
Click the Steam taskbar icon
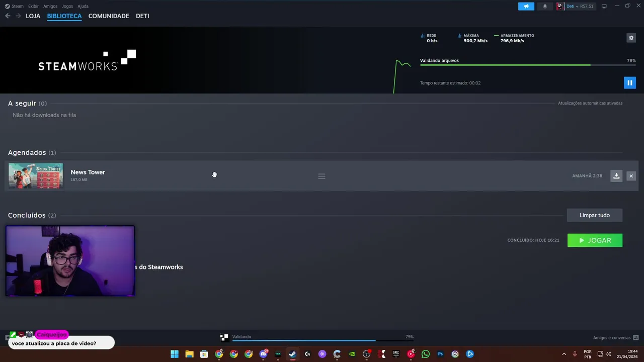tap(292, 354)
